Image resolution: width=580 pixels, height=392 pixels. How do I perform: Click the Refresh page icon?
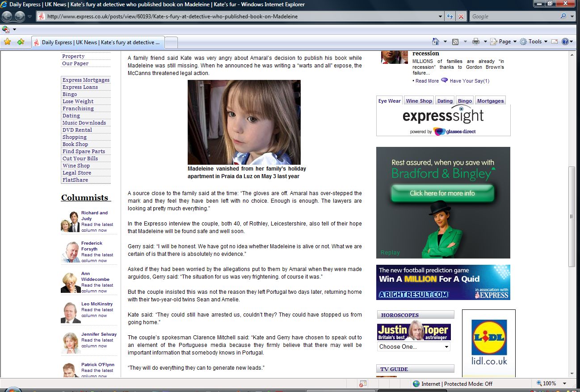pos(450,17)
